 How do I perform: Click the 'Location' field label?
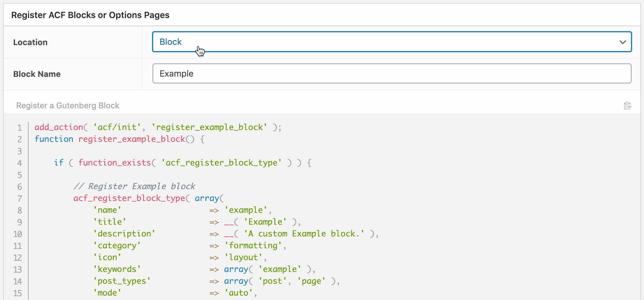click(x=30, y=42)
